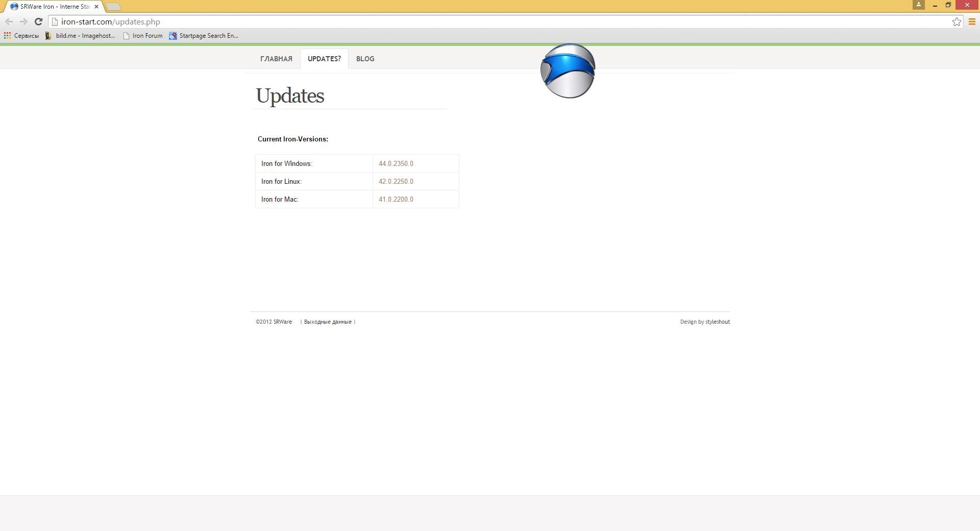
Task: Go to the ГЛАВНАЯ page tab
Action: point(276,59)
